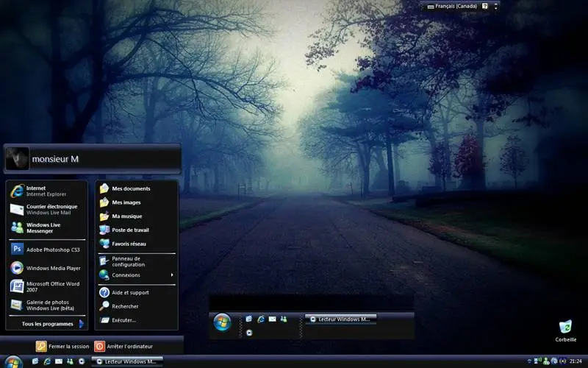
Task: Open Aide et support
Action: [137, 292]
